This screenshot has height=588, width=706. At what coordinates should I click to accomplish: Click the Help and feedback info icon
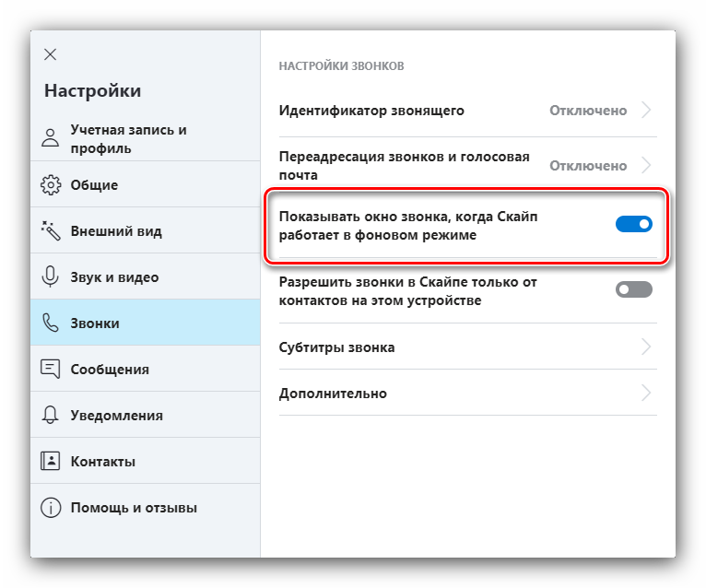point(50,507)
